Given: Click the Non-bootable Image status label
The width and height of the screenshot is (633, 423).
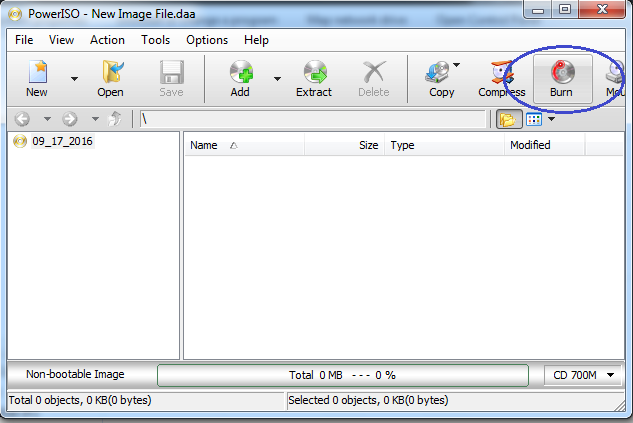Looking at the screenshot, I should tap(75, 375).
